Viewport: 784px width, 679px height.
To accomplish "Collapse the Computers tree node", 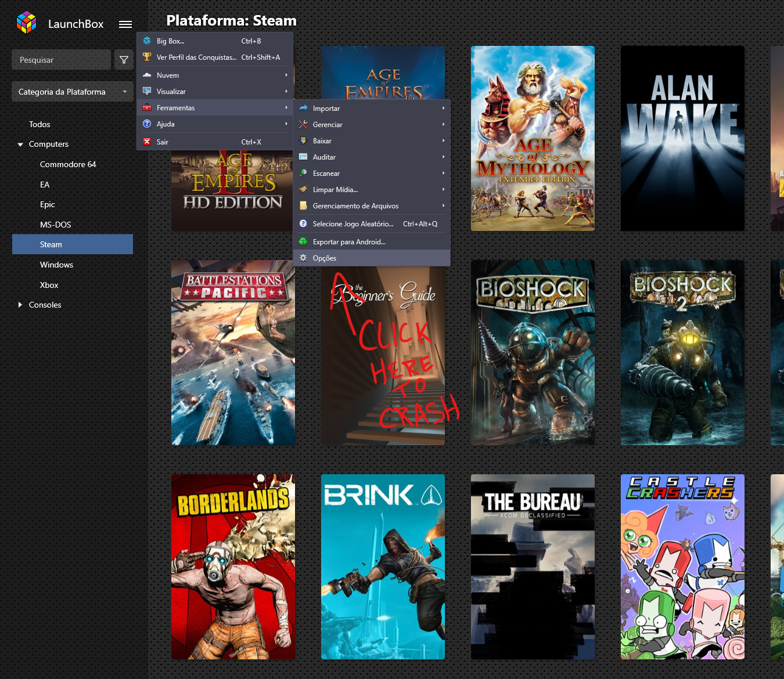I will [20, 145].
